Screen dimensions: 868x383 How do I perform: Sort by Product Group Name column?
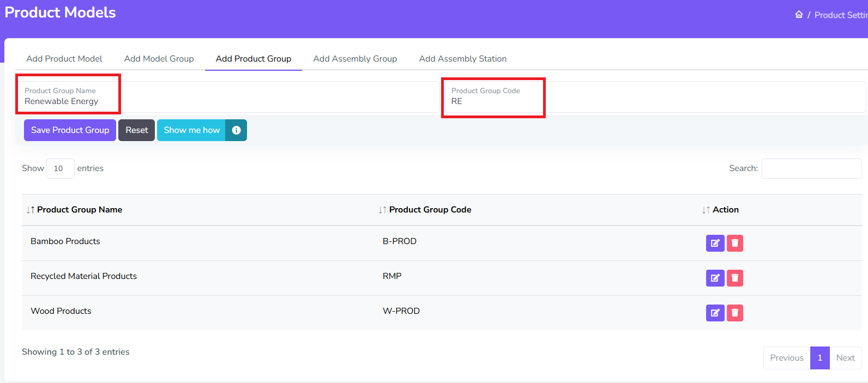[79, 210]
